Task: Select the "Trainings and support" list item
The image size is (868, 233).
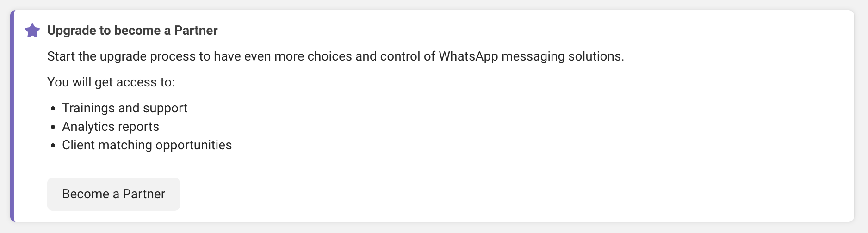Action: point(124,108)
